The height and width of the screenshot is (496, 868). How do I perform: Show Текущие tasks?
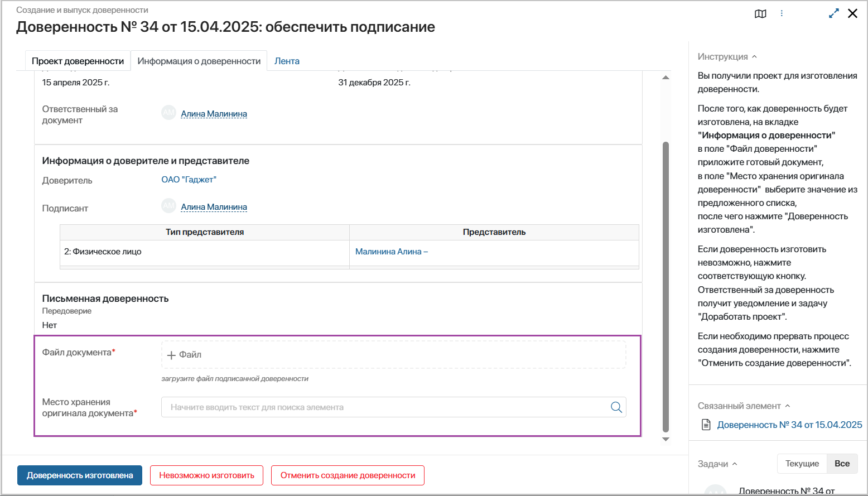802,464
